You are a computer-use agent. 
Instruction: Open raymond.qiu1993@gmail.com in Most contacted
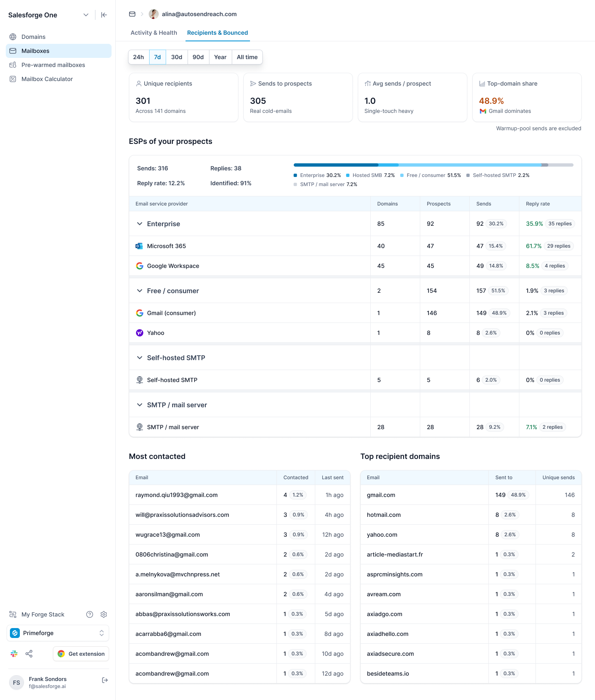[176, 495]
